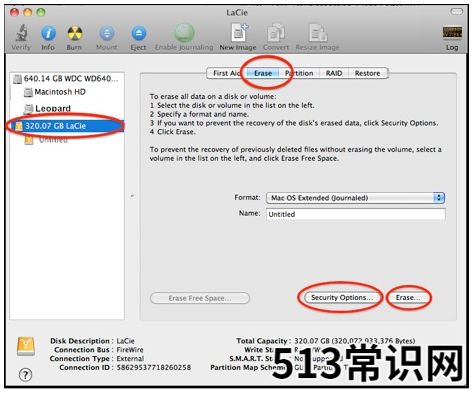Eject the selected disk
This screenshot has height=394, width=473.
(139, 33)
